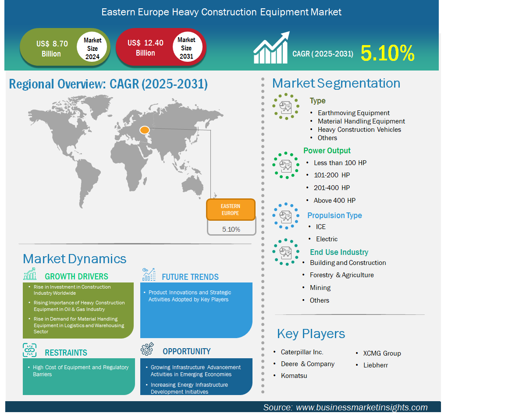Click the GROWTH DRIVERS heading

pos(76,276)
